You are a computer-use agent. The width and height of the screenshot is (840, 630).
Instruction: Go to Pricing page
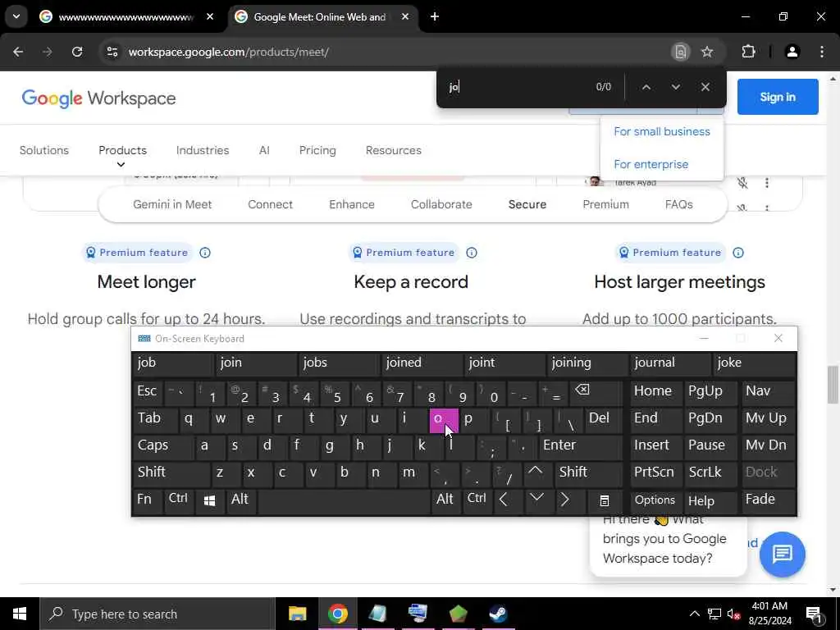pos(317,151)
